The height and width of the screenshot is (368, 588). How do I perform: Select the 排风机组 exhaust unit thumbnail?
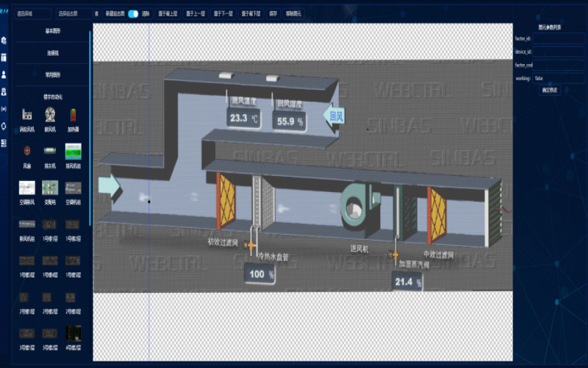tap(73, 150)
